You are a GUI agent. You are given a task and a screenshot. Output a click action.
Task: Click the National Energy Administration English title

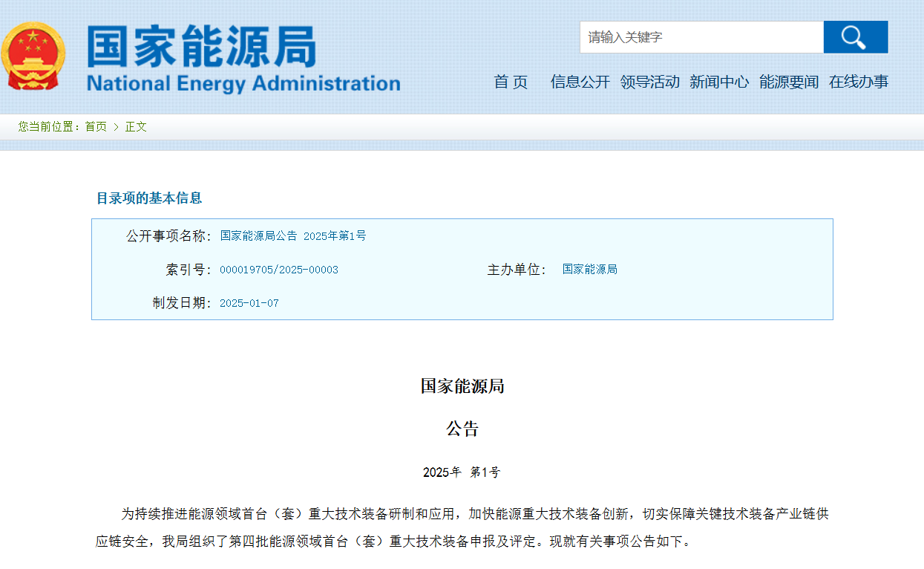pos(243,83)
